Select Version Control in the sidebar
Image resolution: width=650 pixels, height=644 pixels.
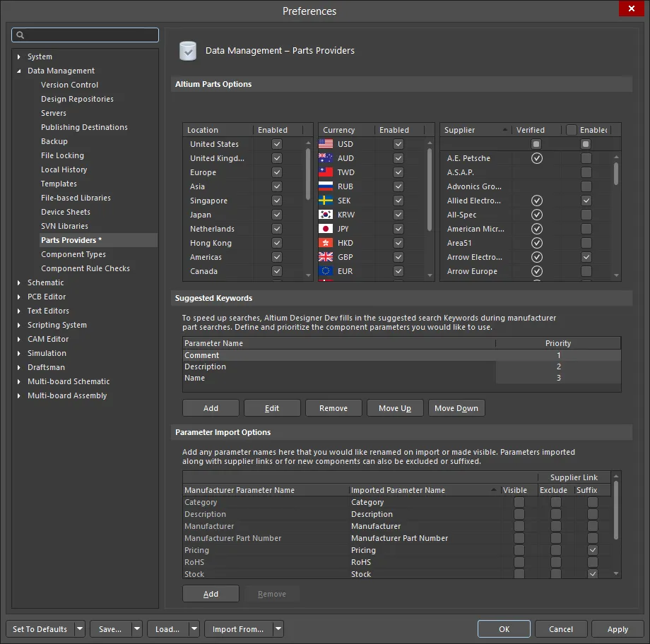click(x=69, y=84)
